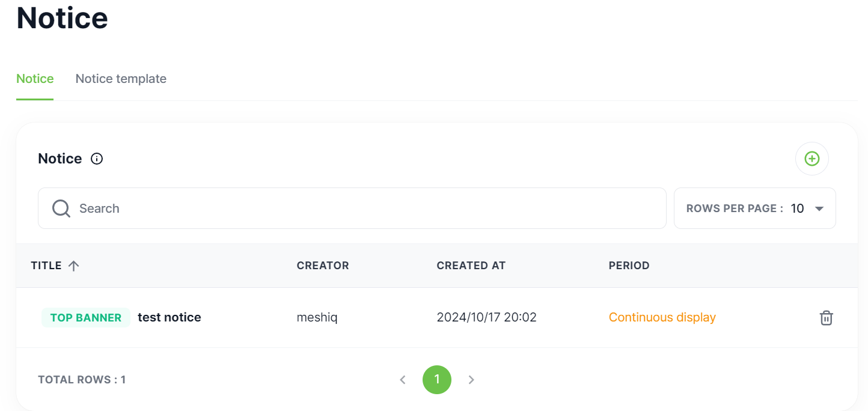This screenshot has width=868, height=411.
Task: Click the Continuous display period text
Action: tap(662, 317)
